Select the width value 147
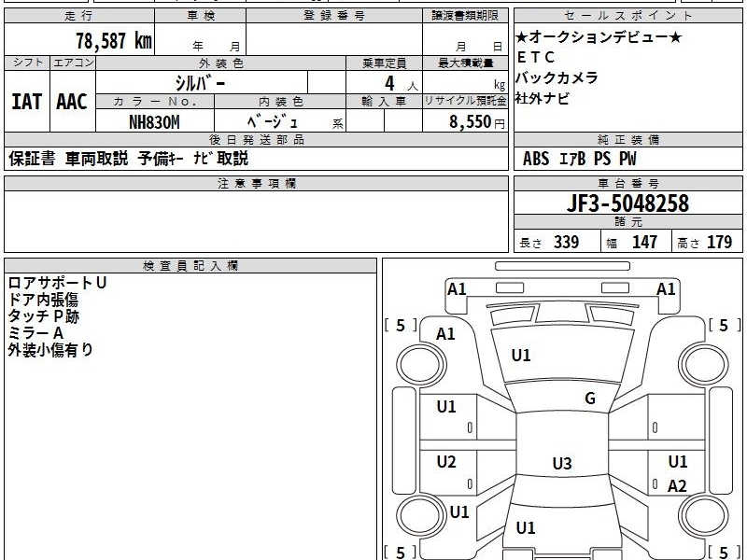Image resolution: width=747 pixels, height=560 pixels. 644,242
